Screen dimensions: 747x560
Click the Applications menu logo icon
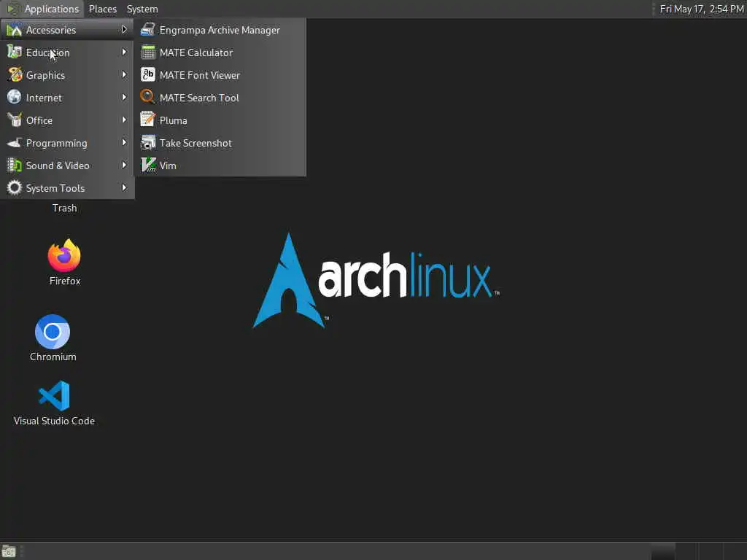coord(13,9)
